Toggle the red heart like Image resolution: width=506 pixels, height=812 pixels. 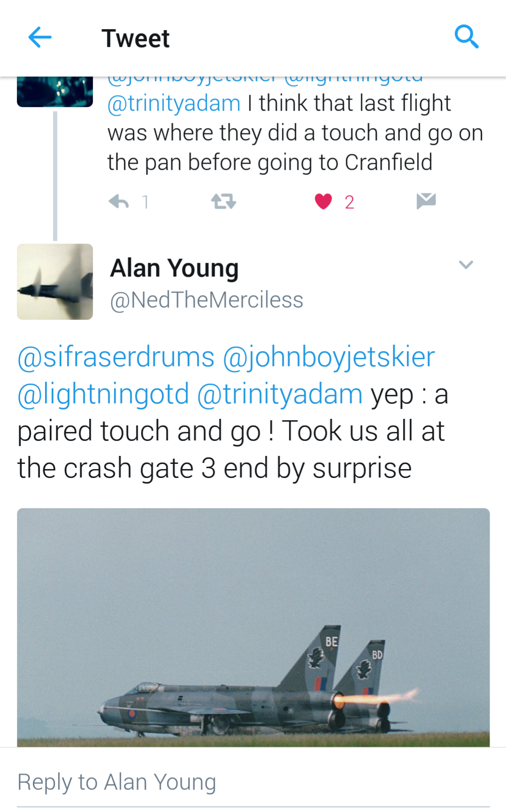tap(323, 202)
